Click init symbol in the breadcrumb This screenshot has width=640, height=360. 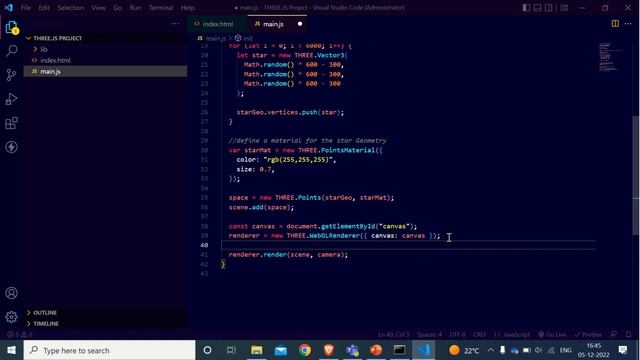244,38
